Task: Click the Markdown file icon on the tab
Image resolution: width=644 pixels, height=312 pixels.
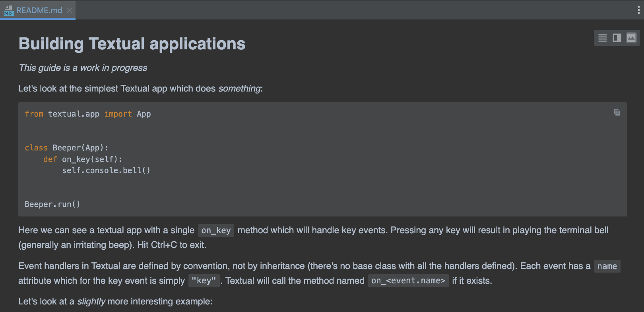Action: [9, 11]
